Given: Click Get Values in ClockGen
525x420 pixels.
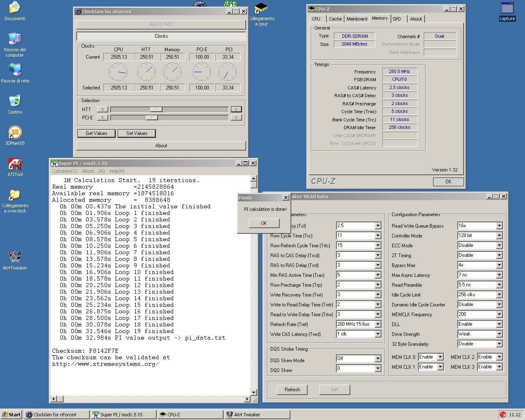Looking at the screenshot, I should [x=96, y=133].
